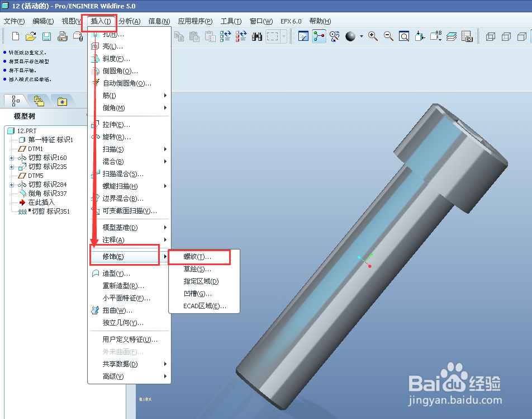Screen dimensions: 532x419
Task: Toggle wireframe display icon
Action: pyautogui.click(x=491, y=36)
